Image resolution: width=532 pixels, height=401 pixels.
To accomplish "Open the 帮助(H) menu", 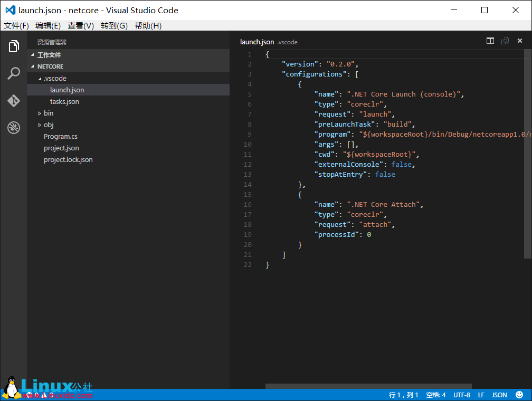I will (x=148, y=26).
